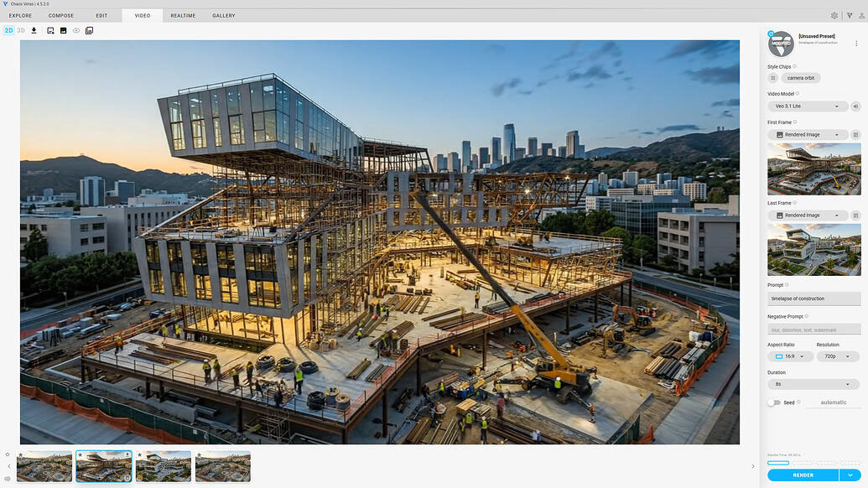Screen dimensions: 868x488
Task: Click the Video Model info icon
Action: coord(798,94)
